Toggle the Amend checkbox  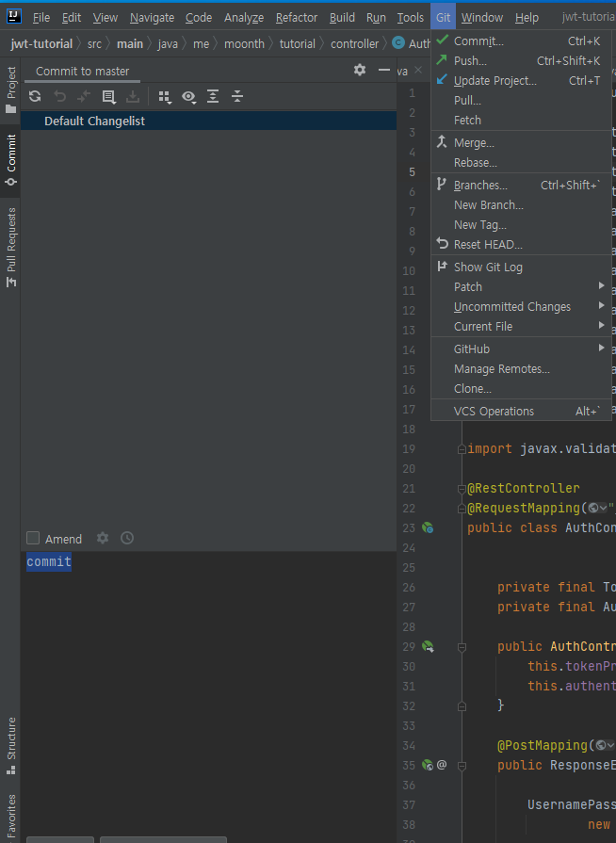point(33,538)
